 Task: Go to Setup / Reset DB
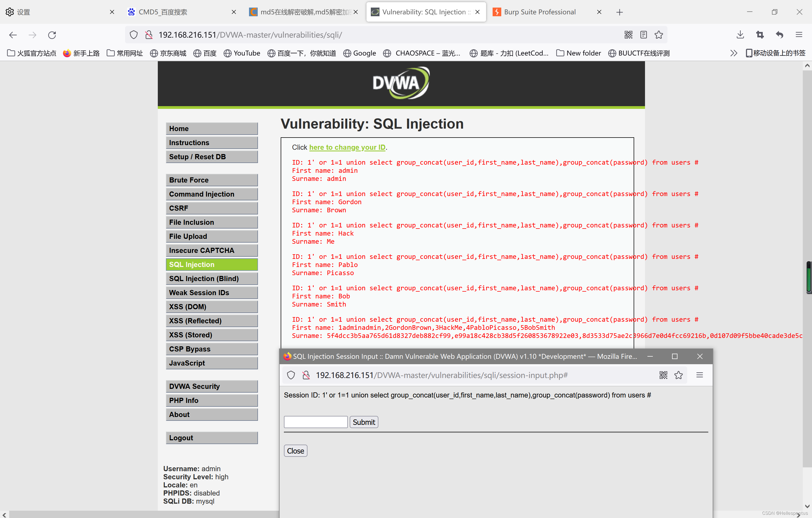(x=212, y=157)
